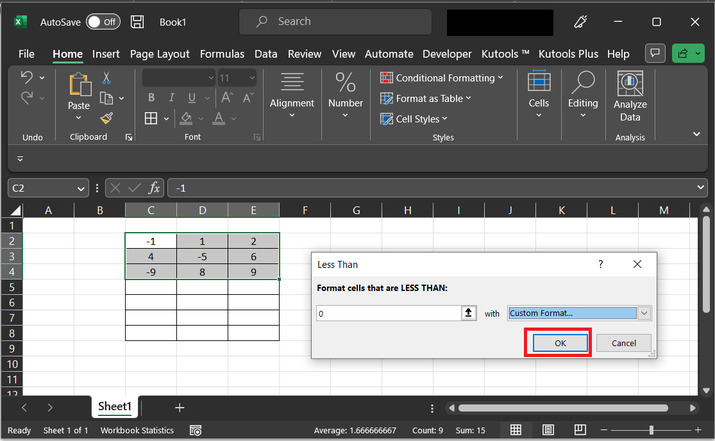Toggle Italic formatting in Font group
This screenshot has width=715, height=441.
point(171,98)
